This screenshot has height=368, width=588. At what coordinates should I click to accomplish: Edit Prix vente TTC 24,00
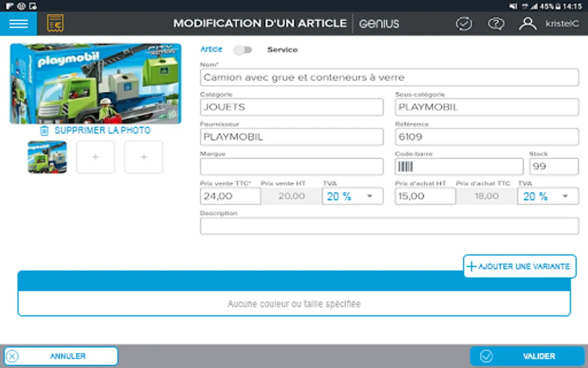(x=230, y=196)
